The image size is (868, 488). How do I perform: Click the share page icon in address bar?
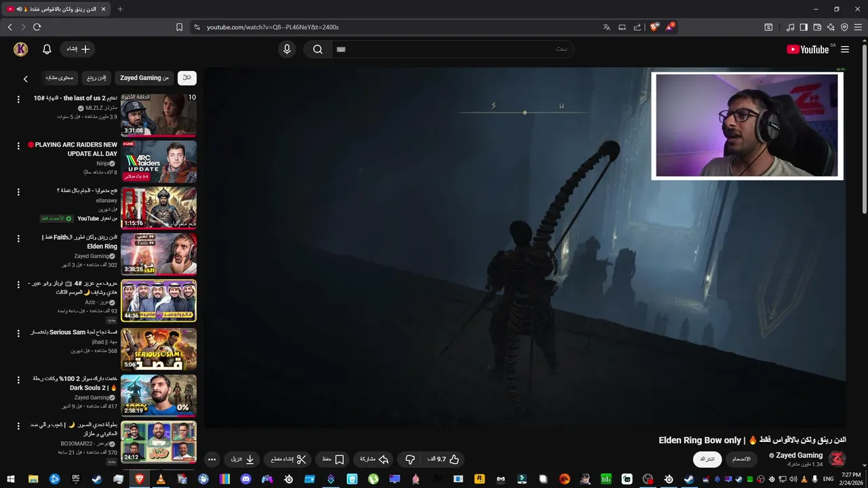click(637, 27)
